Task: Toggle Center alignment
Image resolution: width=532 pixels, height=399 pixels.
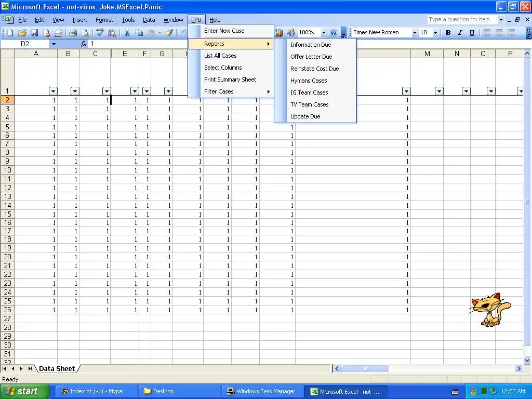Action: [499, 33]
